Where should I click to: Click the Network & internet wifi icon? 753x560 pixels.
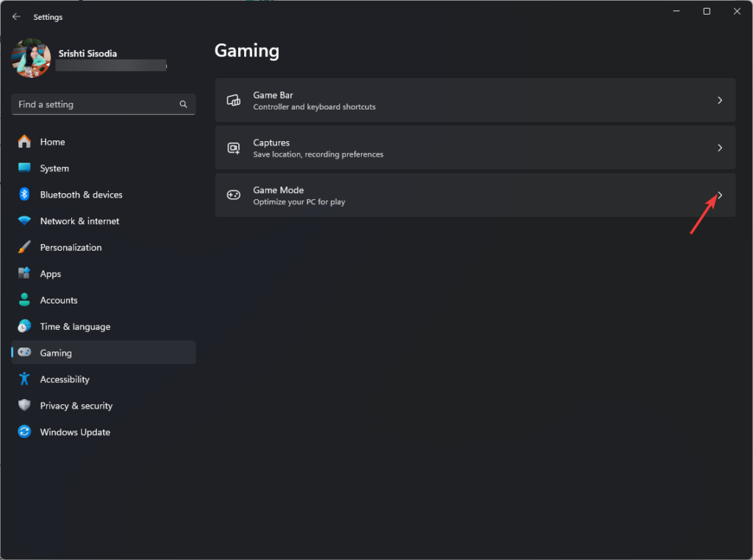tap(23, 220)
